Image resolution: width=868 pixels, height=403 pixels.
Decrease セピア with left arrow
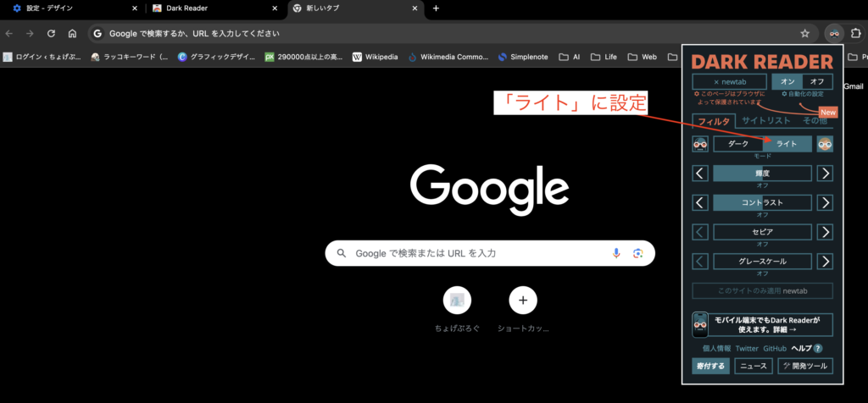point(700,232)
